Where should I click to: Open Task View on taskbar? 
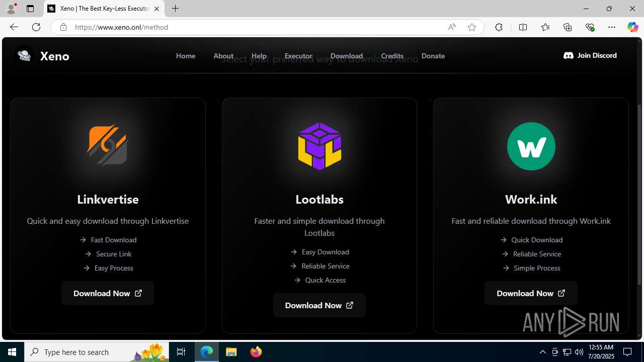(181, 352)
